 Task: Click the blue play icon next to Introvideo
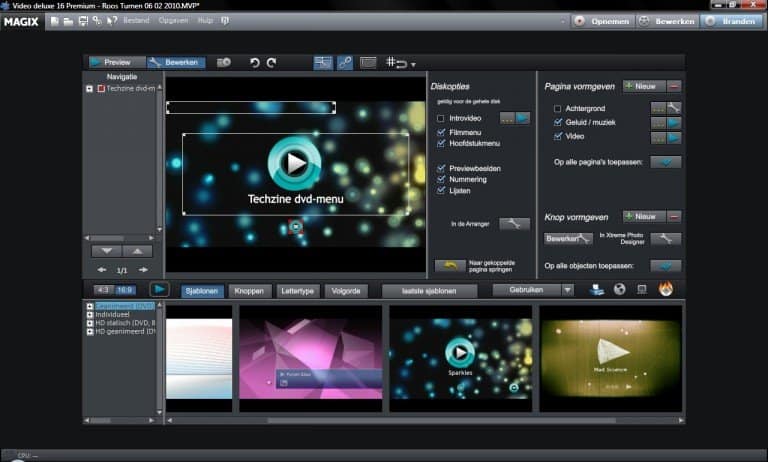tap(523, 118)
